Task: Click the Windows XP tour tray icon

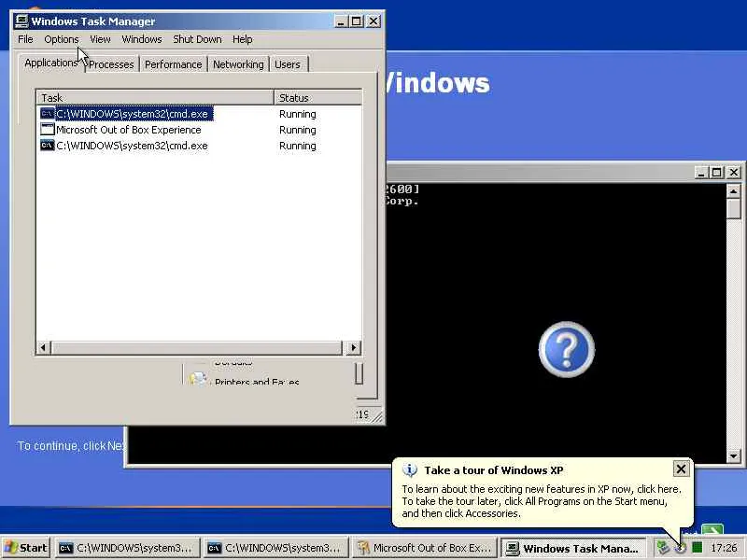Action: click(681, 548)
